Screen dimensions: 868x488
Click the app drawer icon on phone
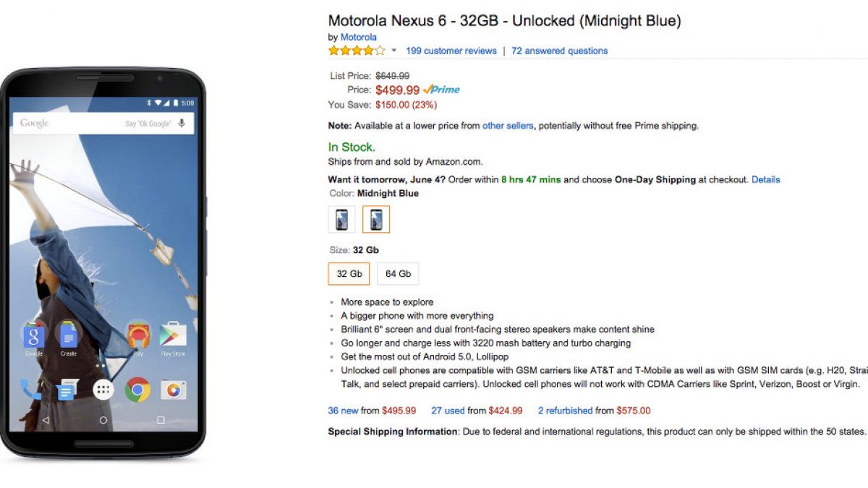tap(103, 390)
